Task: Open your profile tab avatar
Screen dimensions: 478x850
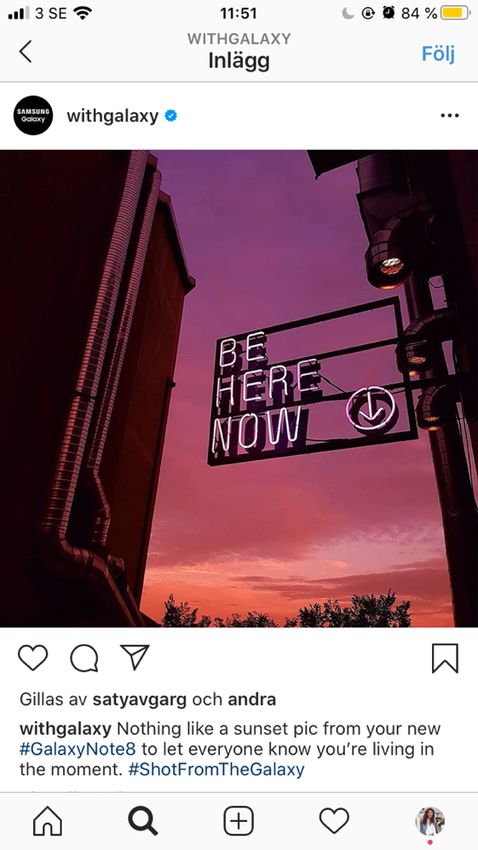Action: pos(430,822)
